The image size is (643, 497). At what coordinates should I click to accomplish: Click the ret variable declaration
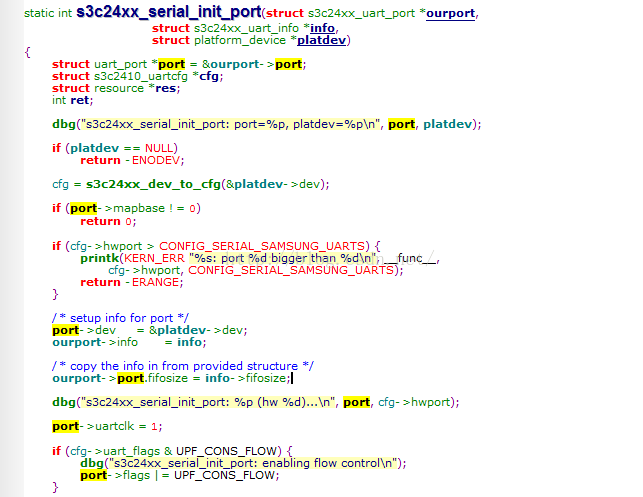[80, 100]
